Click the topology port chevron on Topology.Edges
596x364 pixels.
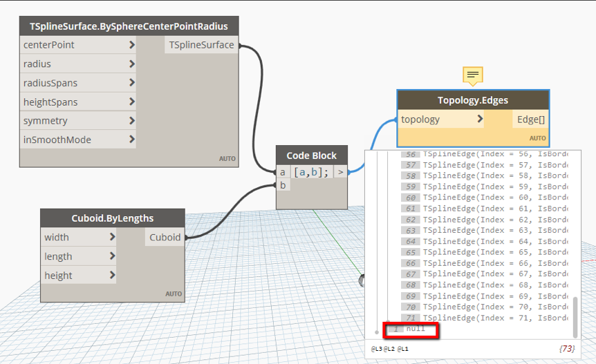tap(480, 119)
